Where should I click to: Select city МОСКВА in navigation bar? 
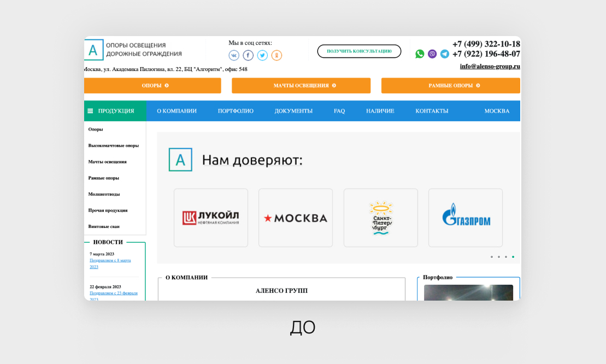click(x=497, y=111)
